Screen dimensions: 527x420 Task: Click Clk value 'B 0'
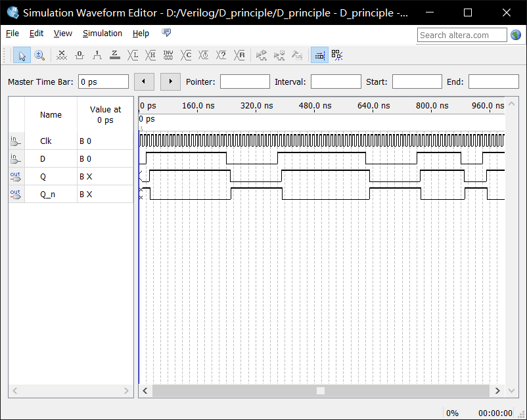pyautogui.click(x=85, y=141)
